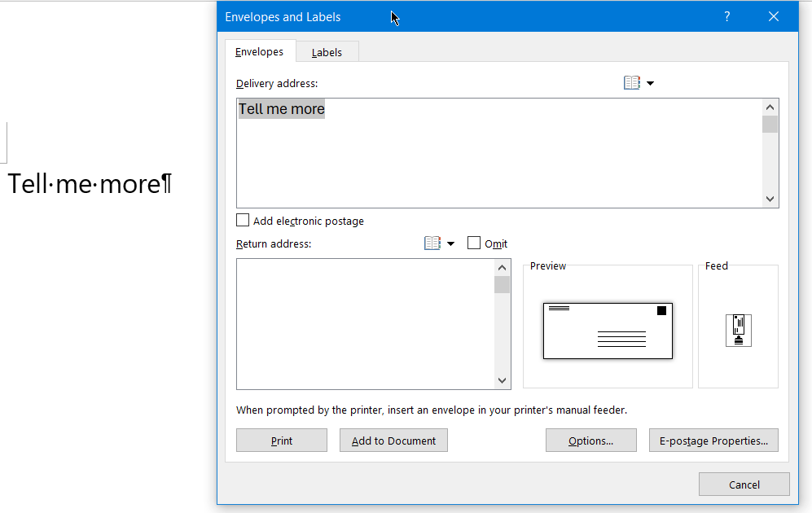Click the Delivery address scrollbar thumb

[x=770, y=125]
